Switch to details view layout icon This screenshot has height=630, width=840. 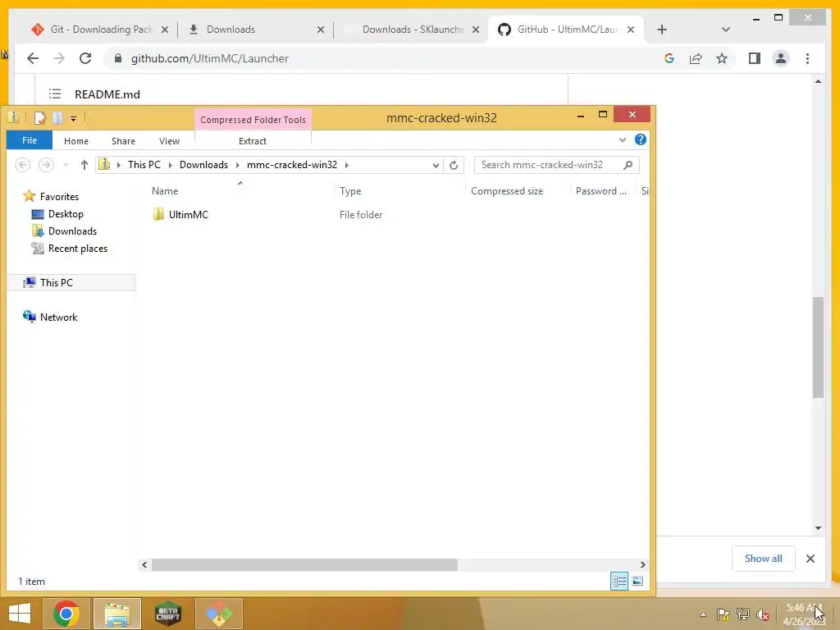[x=620, y=582]
